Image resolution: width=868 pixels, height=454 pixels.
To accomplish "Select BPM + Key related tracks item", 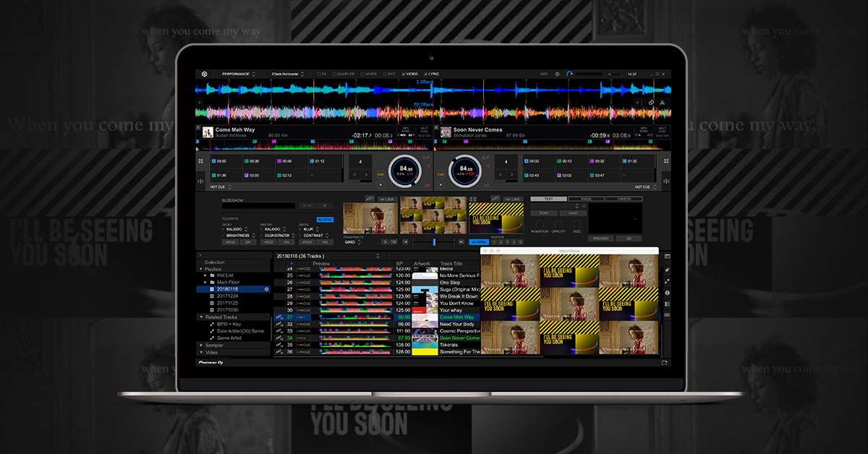I will (x=231, y=324).
